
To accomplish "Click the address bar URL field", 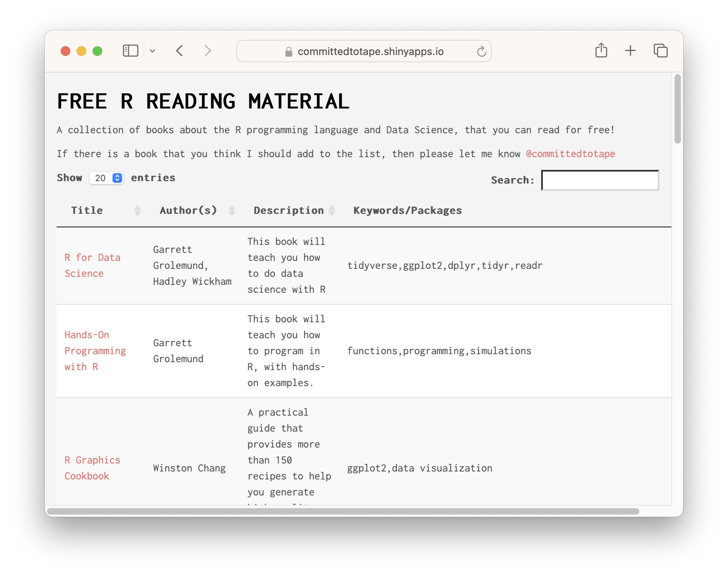I will click(x=363, y=51).
